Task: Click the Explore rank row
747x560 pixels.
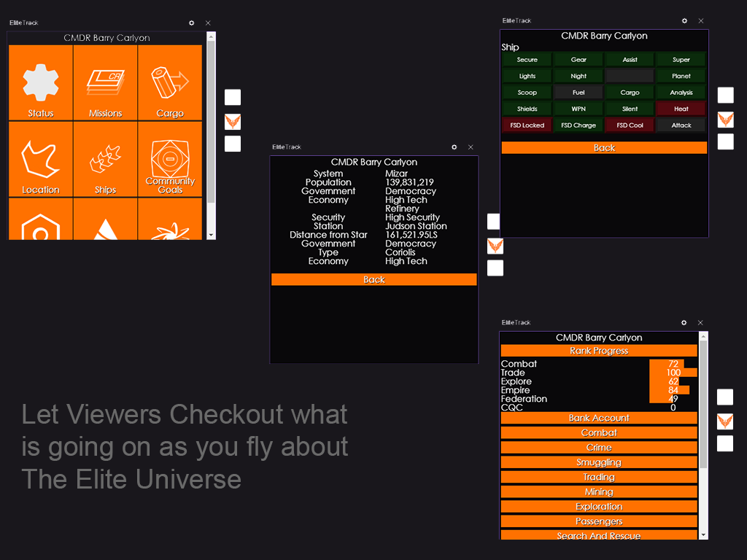Action: (599, 381)
